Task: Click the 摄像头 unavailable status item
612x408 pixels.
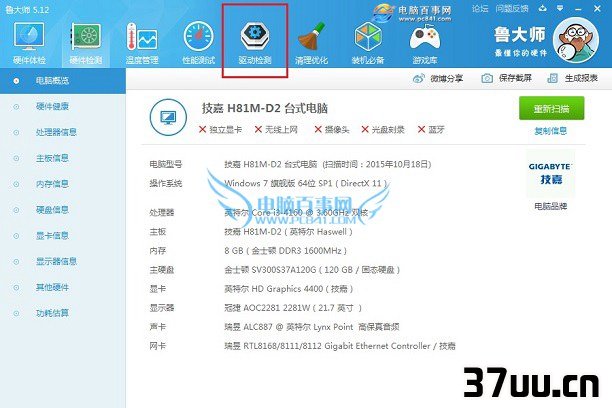Action: (x=332, y=130)
